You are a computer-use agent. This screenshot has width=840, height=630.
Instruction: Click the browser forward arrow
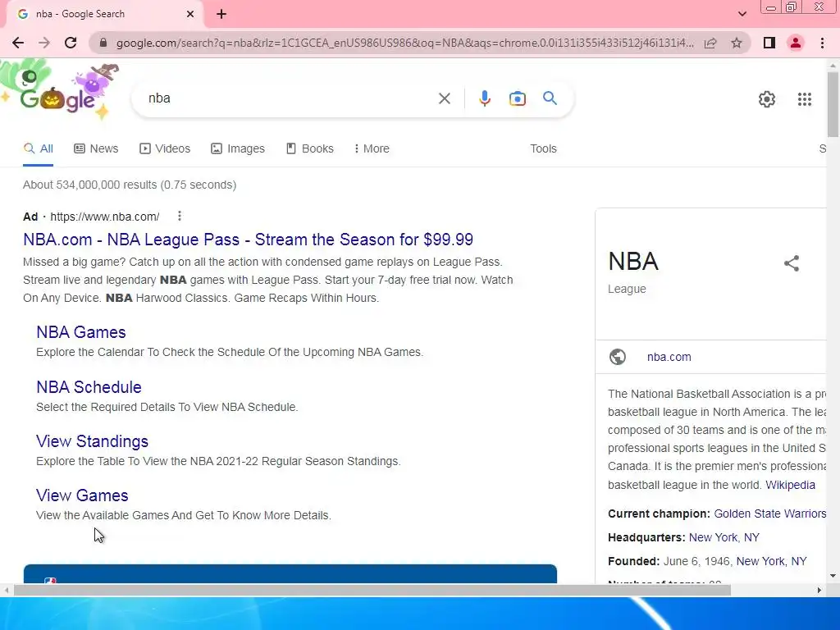[x=44, y=43]
